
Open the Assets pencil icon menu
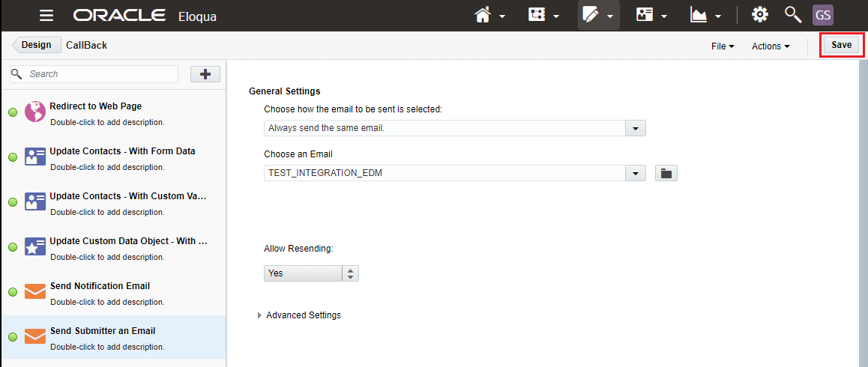click(x=591, y=16)
